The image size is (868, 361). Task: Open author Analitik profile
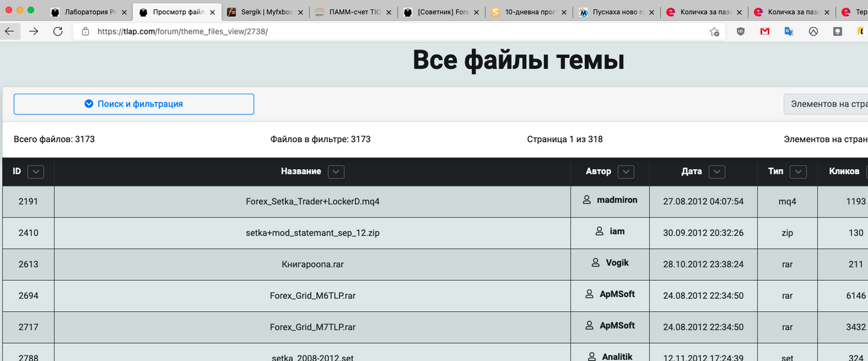click(x=617, y=356)
